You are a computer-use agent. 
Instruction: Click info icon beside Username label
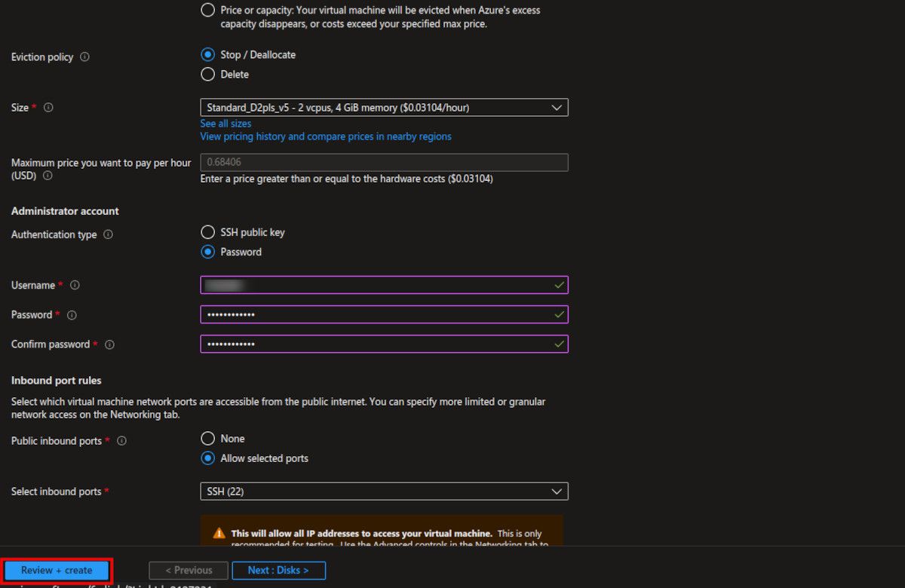click(x=75, y=285)
